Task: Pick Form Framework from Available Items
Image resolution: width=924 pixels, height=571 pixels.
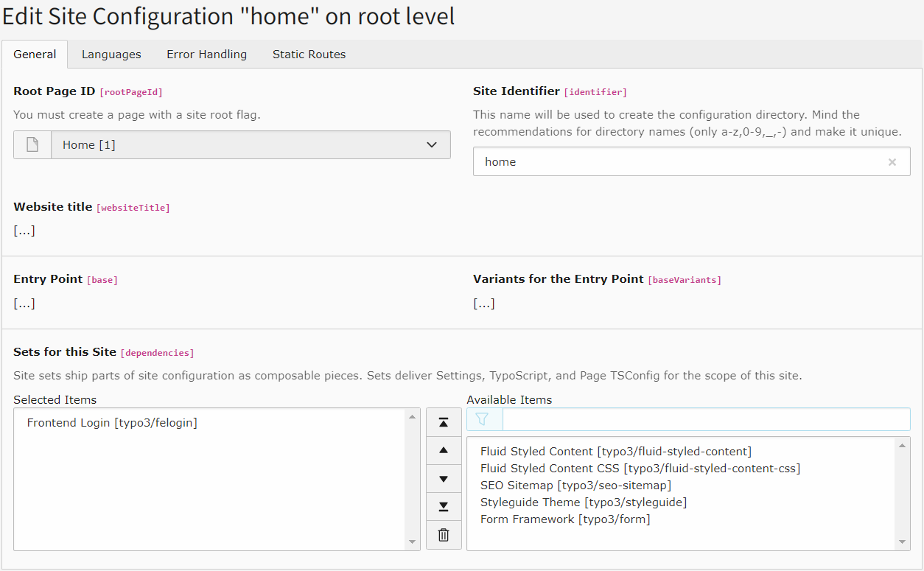Action: (564, 519)
